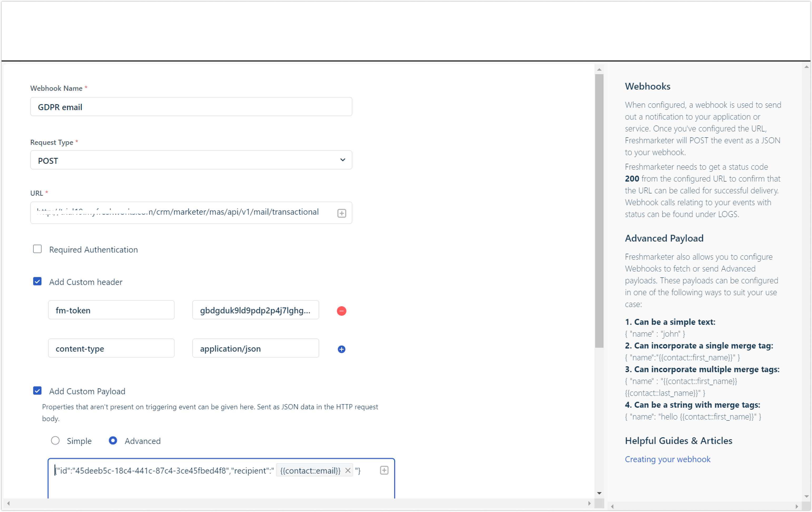Click the fm-token value field
Viewport: 812px width, 512px height.
[255, 310]
